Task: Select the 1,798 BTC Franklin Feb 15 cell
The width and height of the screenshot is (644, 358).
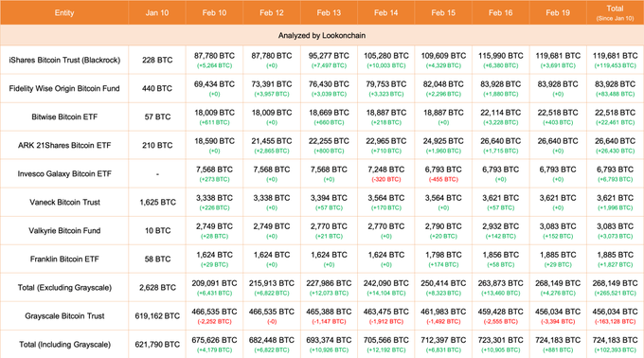Action: click(443, 260)
